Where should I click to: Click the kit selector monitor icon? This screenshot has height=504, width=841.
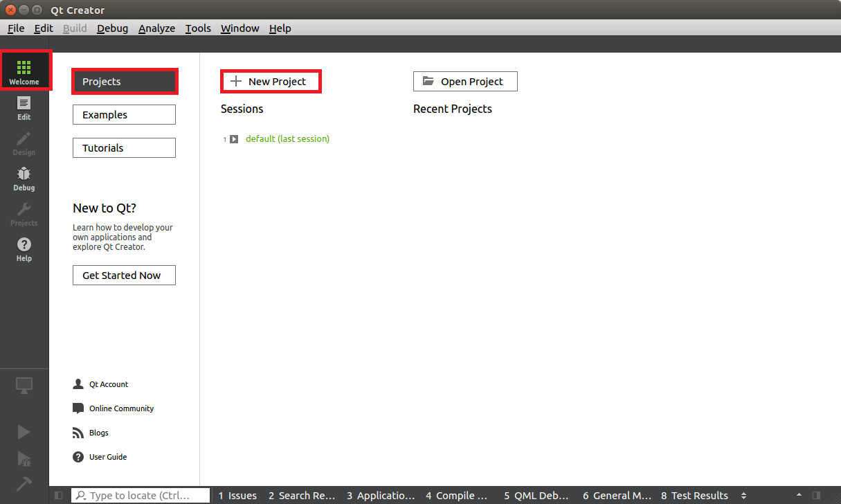click(24, 386)
